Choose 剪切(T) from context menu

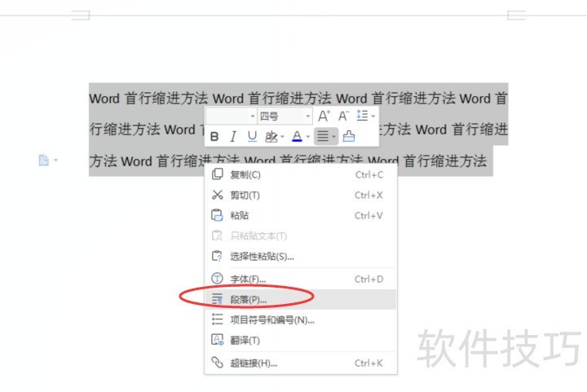[301, 195]
